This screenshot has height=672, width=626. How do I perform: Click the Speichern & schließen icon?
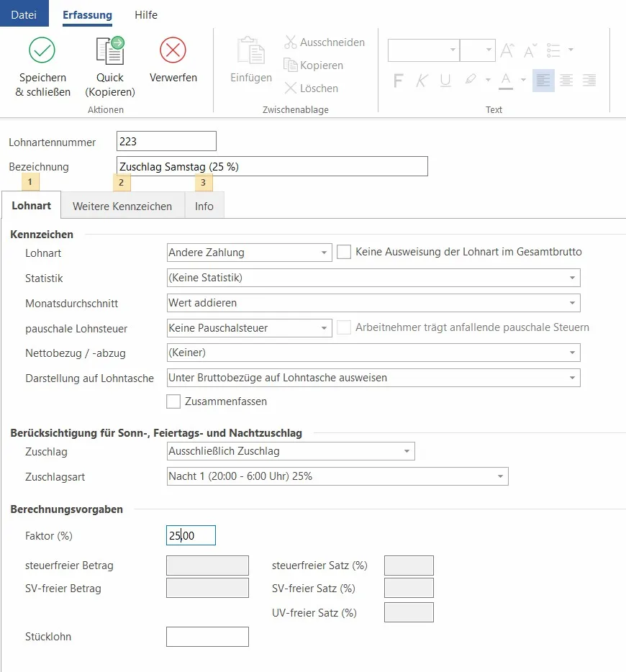pyautogui.click(x=42, y=51)
